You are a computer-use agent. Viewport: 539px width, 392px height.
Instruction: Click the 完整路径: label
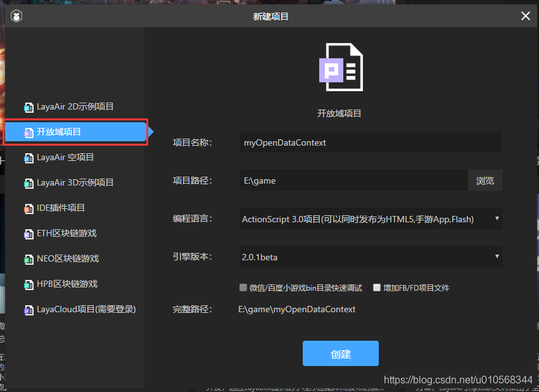tap(192, 309)
